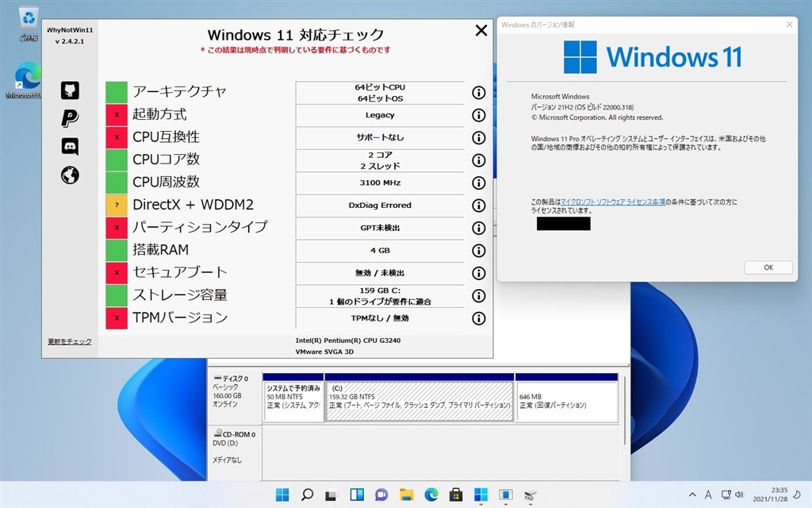Click the TPMなし / 無効 value
812x508 pixels.
click(x=380, y=317)
